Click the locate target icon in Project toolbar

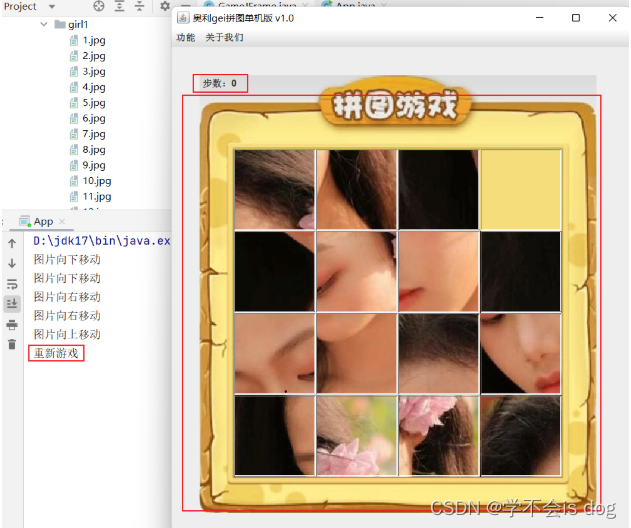pyautogui.click(x=99, y=6)
